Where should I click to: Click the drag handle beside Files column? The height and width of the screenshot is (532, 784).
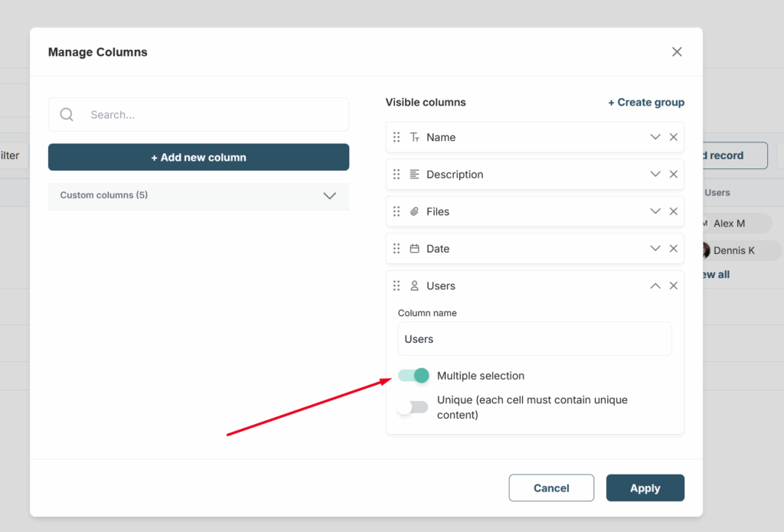click(397, 211)
